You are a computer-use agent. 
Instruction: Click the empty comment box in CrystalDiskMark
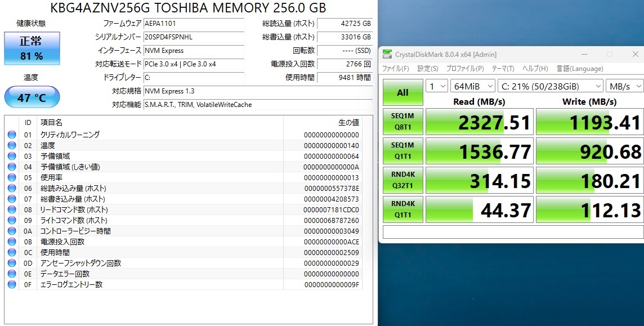pos(513,232)
